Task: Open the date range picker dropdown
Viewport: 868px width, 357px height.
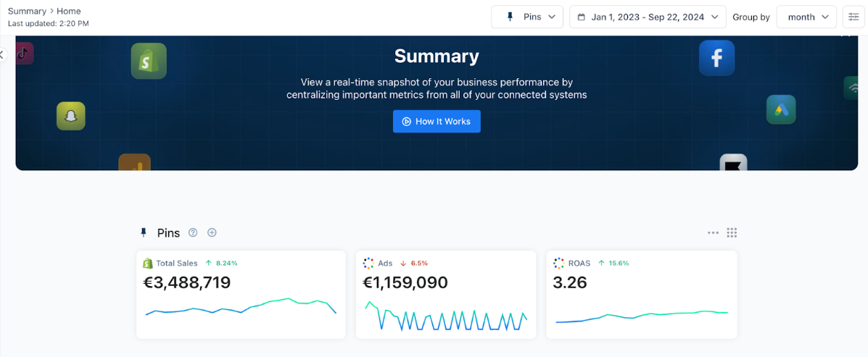Action: click(x=648, y=17)
